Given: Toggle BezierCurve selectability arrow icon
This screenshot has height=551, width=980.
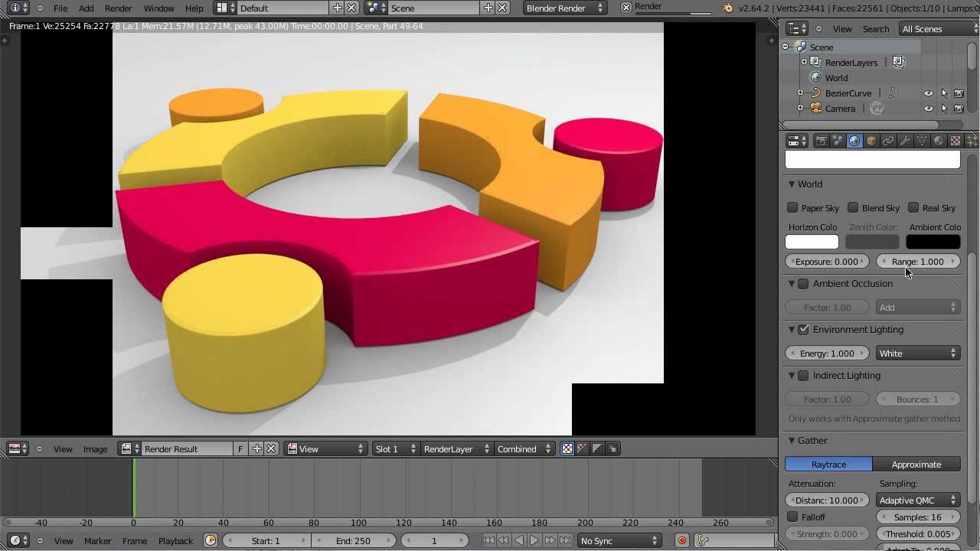Looking at the screenshot, I should tap(944, 93).
